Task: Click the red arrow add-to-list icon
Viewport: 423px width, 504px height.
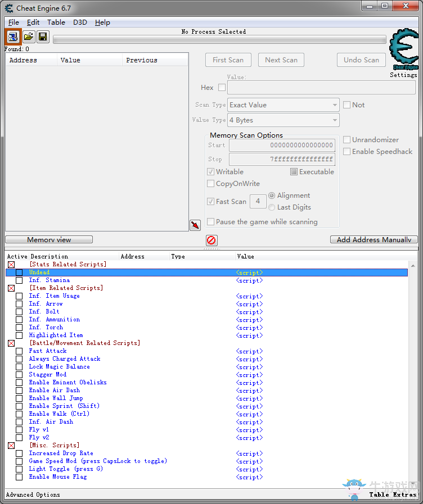Action: click(x=195, y=225)
